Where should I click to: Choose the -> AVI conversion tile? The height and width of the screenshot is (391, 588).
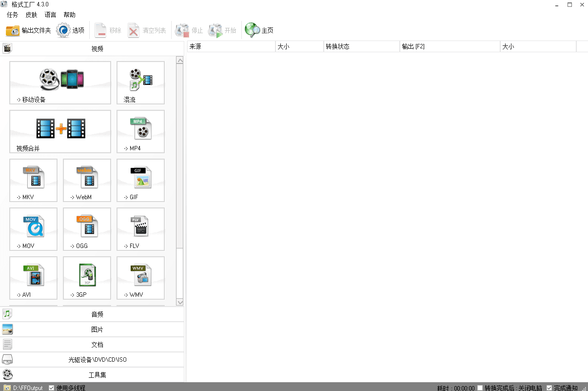(x=33, y=278)
